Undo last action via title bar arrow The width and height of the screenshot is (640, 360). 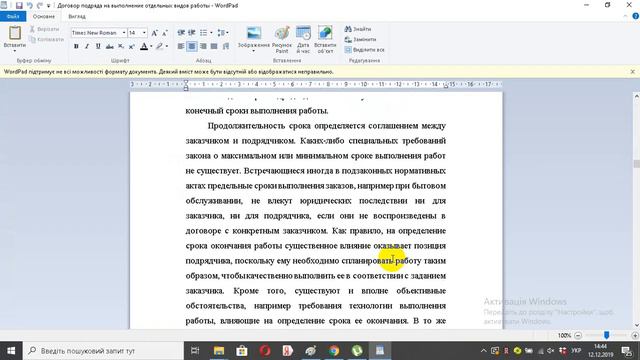pyautogui.click(x=29, y=5)
